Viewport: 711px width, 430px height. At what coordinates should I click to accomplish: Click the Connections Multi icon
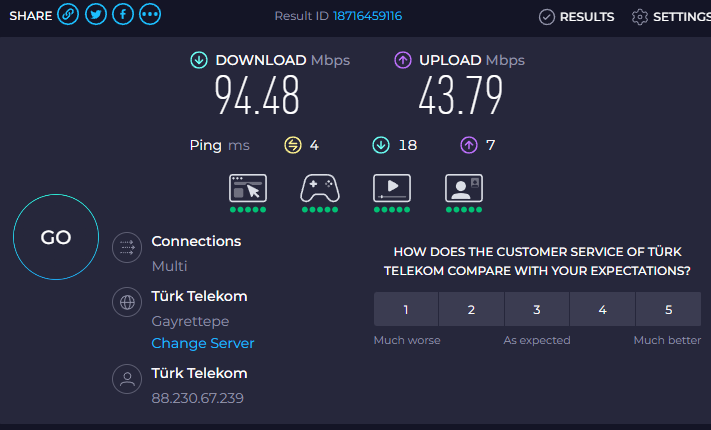(127, 249)
